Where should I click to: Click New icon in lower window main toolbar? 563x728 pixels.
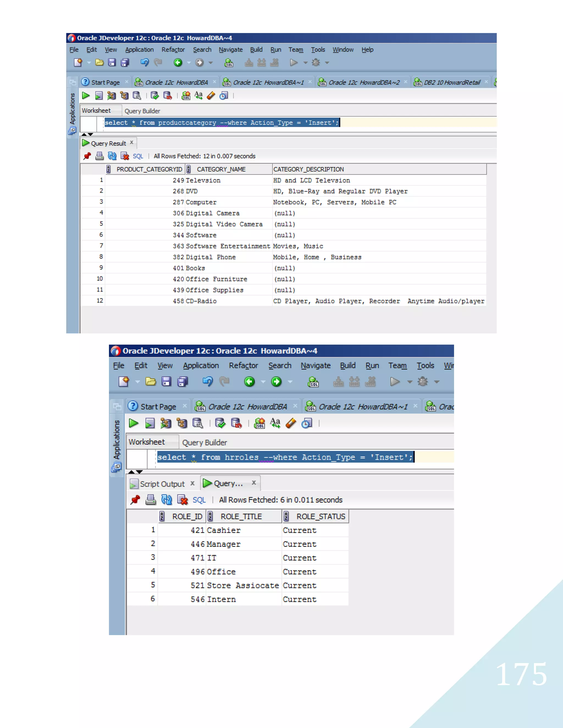coord(124,382)
